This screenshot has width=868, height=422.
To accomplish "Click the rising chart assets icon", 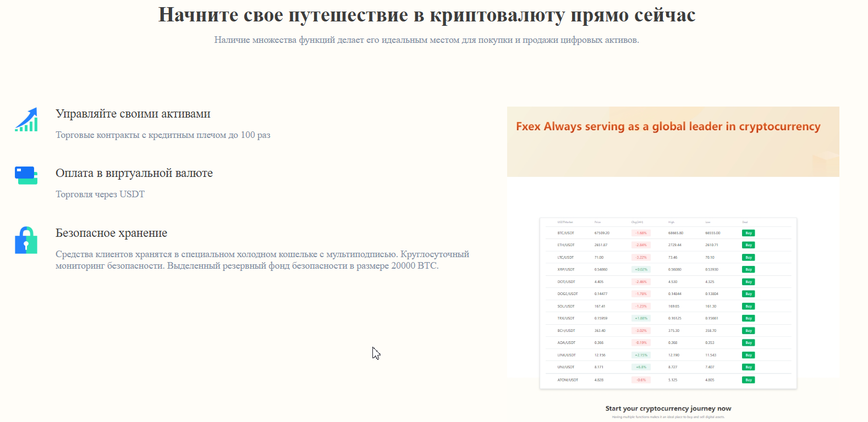I will tap(26, 120).
